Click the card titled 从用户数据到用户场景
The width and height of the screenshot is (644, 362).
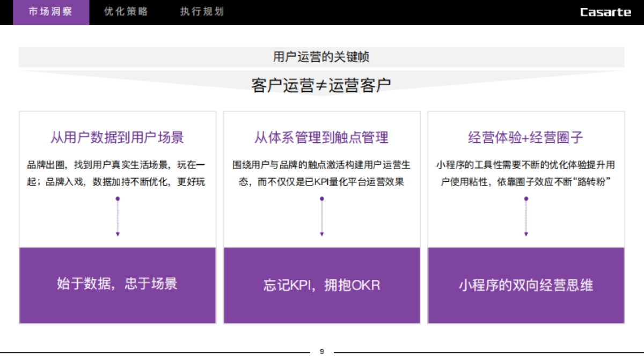[x=116, y=137]
